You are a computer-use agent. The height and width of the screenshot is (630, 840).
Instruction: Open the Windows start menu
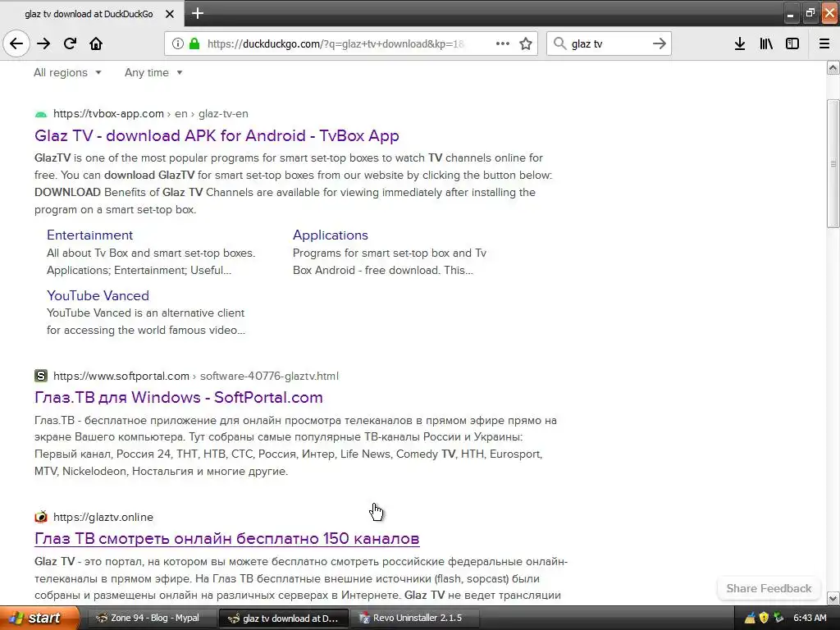(39, 618)
